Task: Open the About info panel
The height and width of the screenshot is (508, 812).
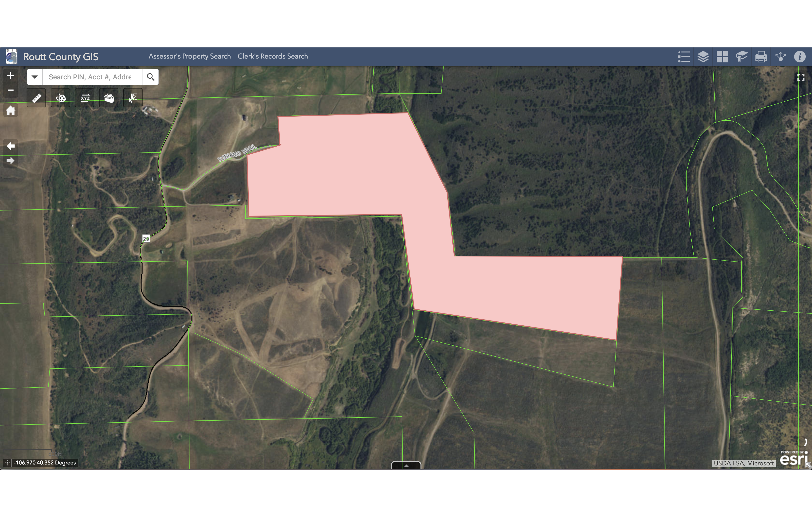Action: 800,57
